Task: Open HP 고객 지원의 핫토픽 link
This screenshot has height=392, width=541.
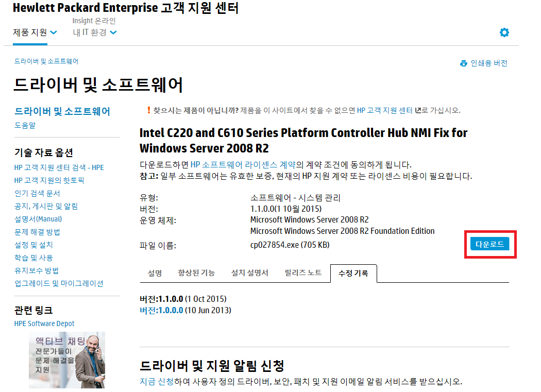Action: click(49, 180)
